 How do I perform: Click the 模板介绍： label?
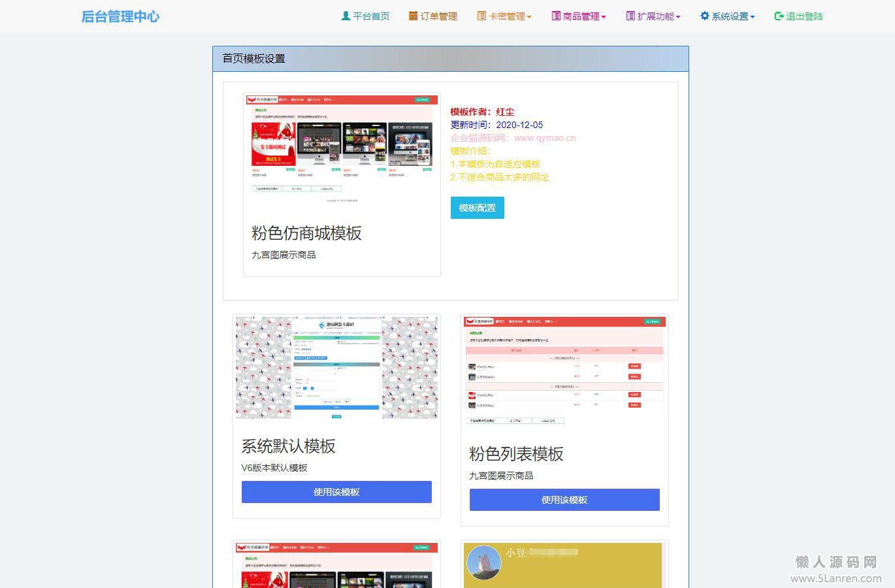(x=470, y=151)
